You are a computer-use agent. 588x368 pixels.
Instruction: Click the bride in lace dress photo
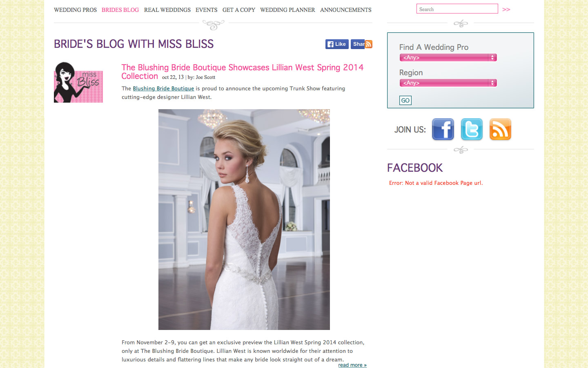(244, 220)
